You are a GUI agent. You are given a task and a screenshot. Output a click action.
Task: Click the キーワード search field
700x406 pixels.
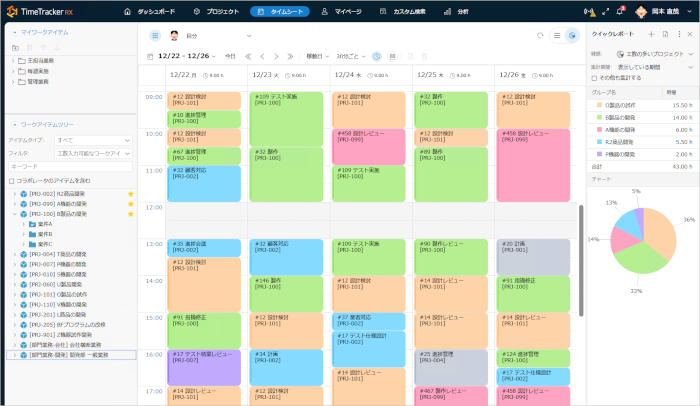(71, 167)
